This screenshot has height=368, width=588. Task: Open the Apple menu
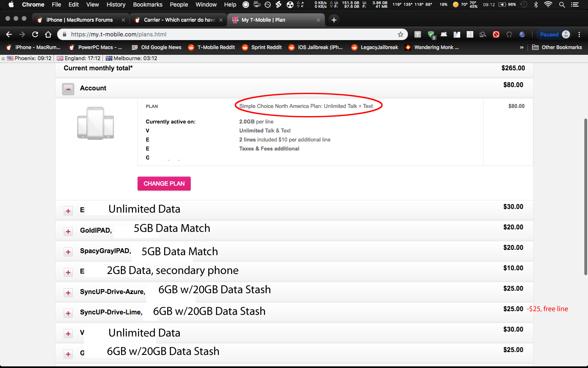tap(11, 4)
